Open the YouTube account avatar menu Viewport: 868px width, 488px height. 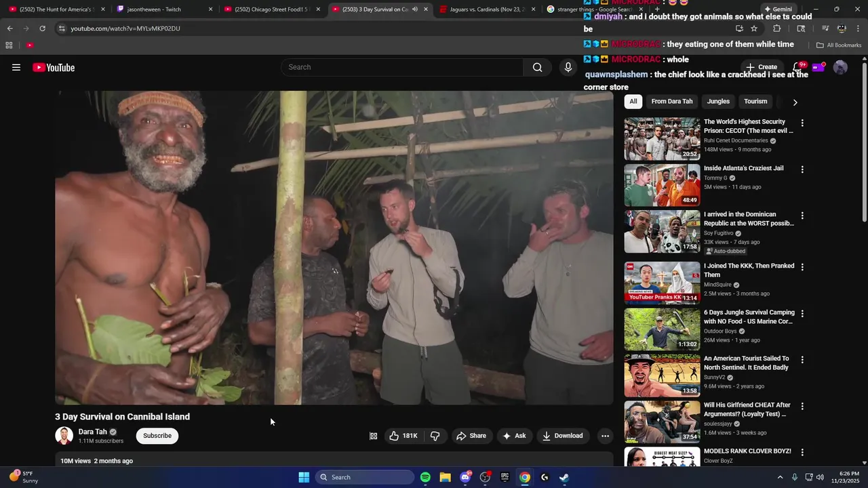[840, 67]
